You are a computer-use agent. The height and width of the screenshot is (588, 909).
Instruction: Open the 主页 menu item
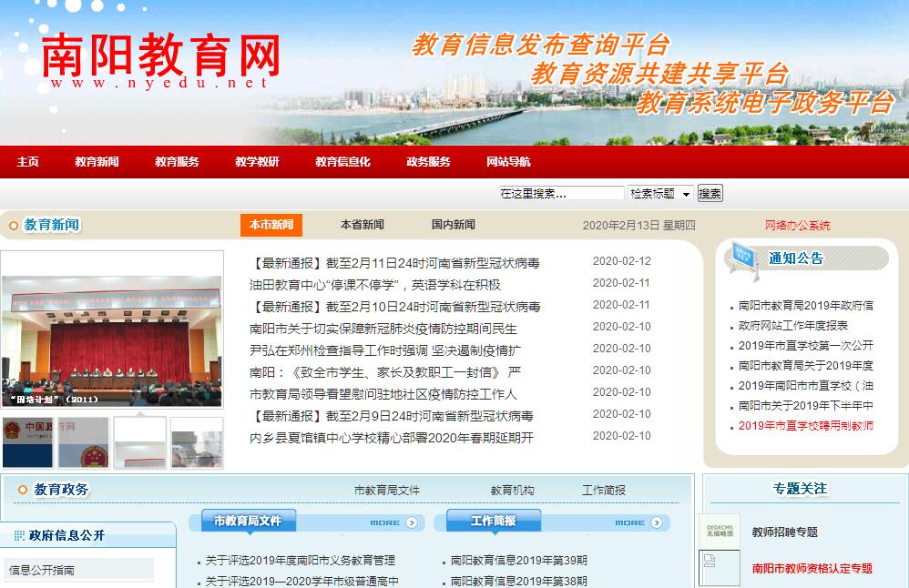point(28,162)
